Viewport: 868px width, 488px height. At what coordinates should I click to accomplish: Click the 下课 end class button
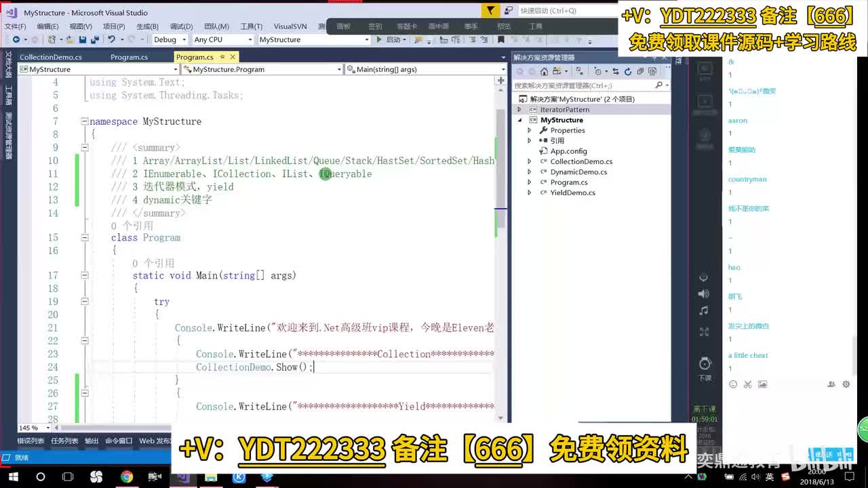pyautogui.click(x=705, y=368)
